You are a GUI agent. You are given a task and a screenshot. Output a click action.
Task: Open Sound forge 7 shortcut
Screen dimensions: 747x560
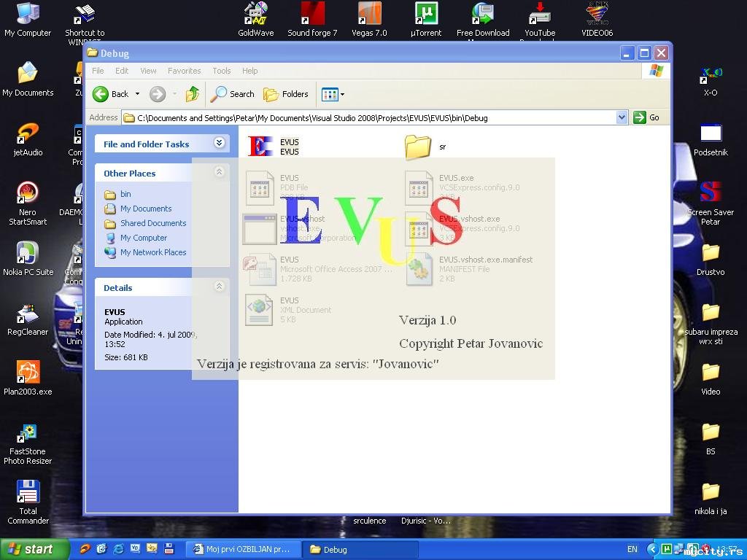312,19
